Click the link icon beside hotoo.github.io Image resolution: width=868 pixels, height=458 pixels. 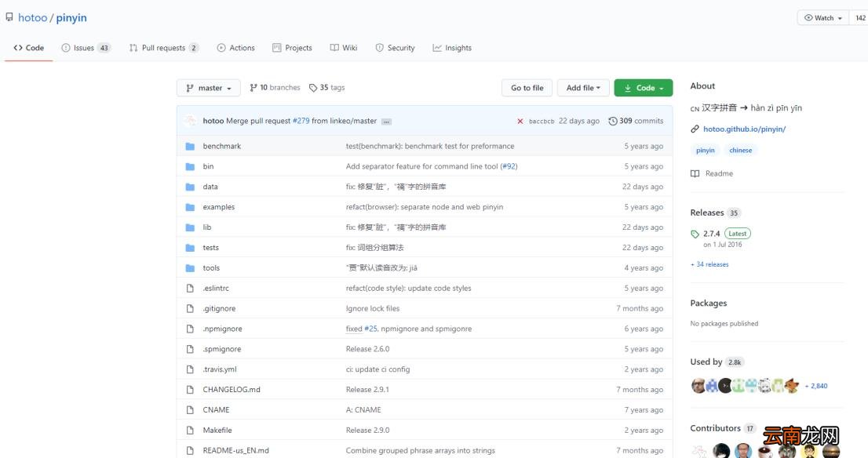pyautogui.click(x=695, y=129)
